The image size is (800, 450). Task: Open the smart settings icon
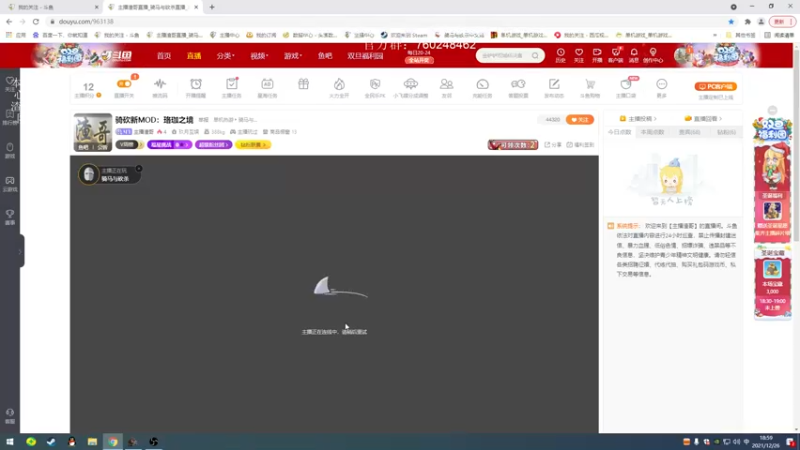pos(518,84)
